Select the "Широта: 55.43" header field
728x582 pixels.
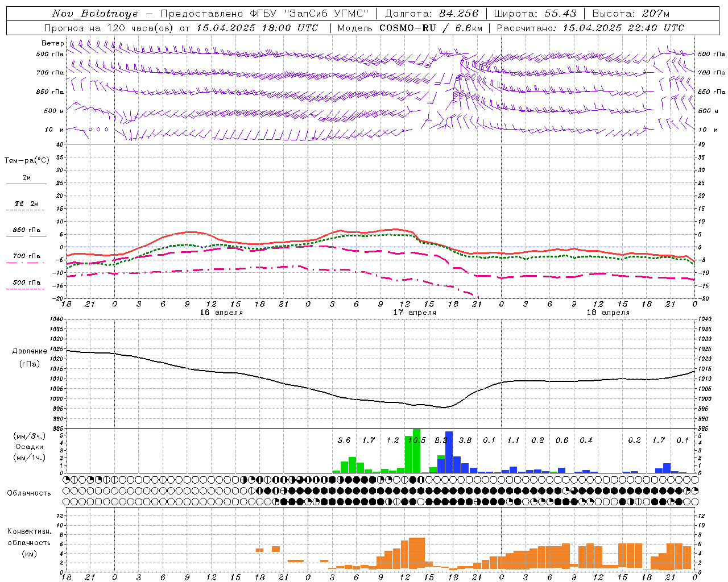pyautogui.click(x=535, y=14)
